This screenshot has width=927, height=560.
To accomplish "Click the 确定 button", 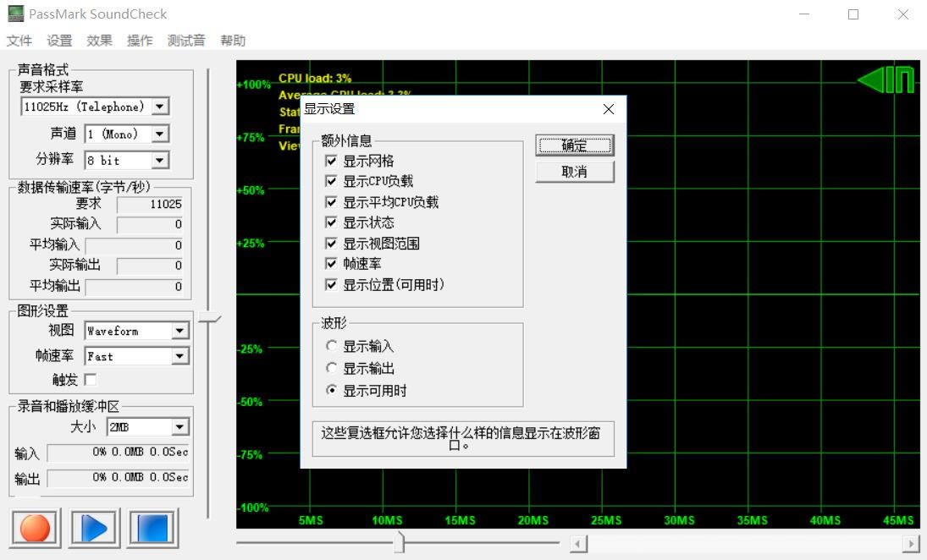I will click(575, 145).
